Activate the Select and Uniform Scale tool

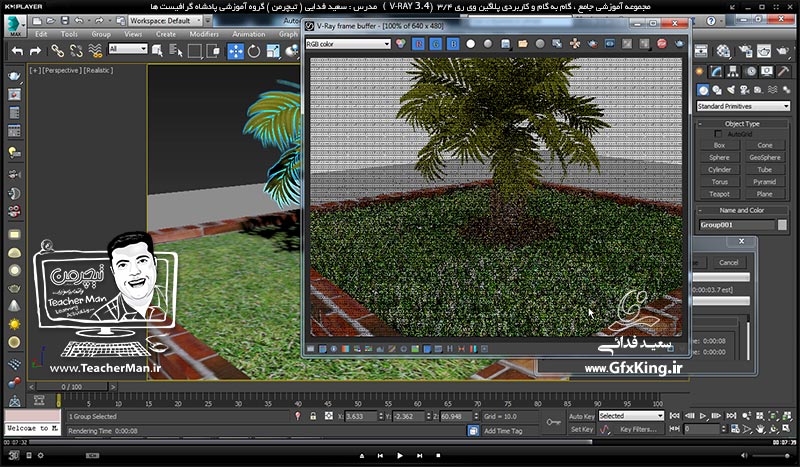(273, 51)
